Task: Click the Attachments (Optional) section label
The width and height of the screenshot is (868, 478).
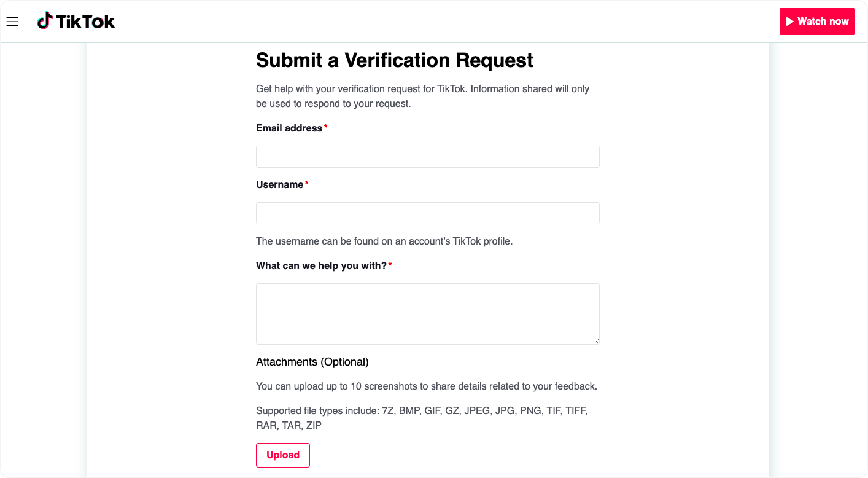Action: [x=312, y=362]
